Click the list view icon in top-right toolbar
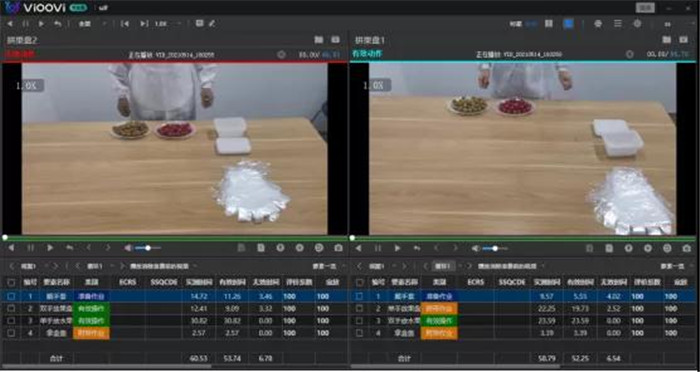Image resolution: width=700 pixels, height=372 pixels. pyautogui.click(x=618, y=24)
